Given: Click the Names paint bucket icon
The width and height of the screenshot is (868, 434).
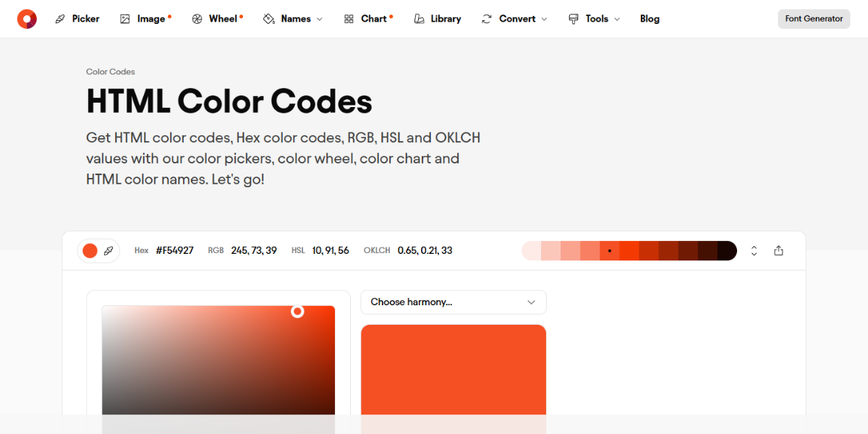Looking at the screenshot, I should tap(268, 18).
